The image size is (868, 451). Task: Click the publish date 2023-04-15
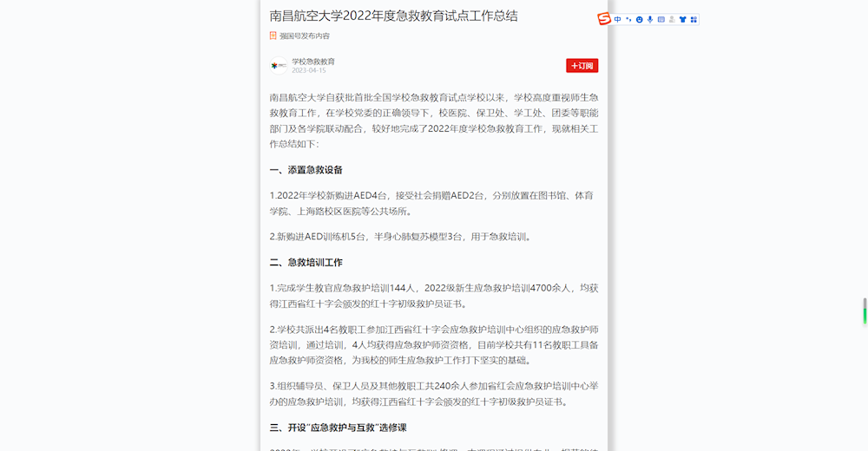pos(309,71)
